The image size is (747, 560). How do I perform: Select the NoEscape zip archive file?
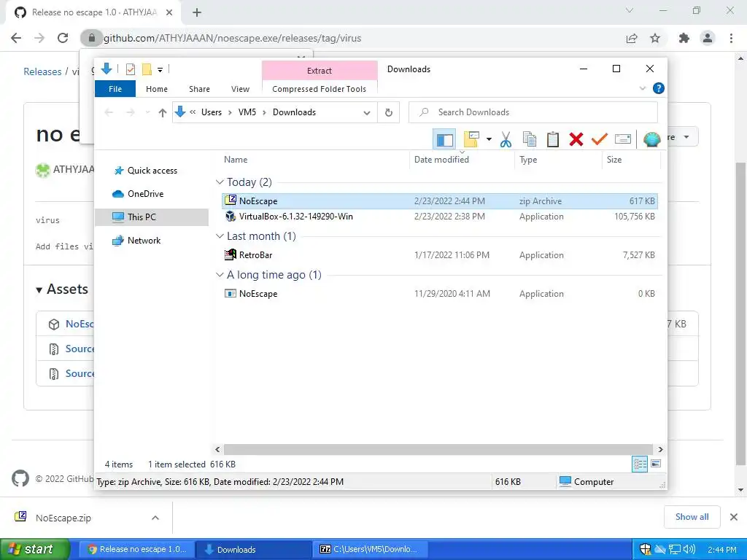(440, 201)
